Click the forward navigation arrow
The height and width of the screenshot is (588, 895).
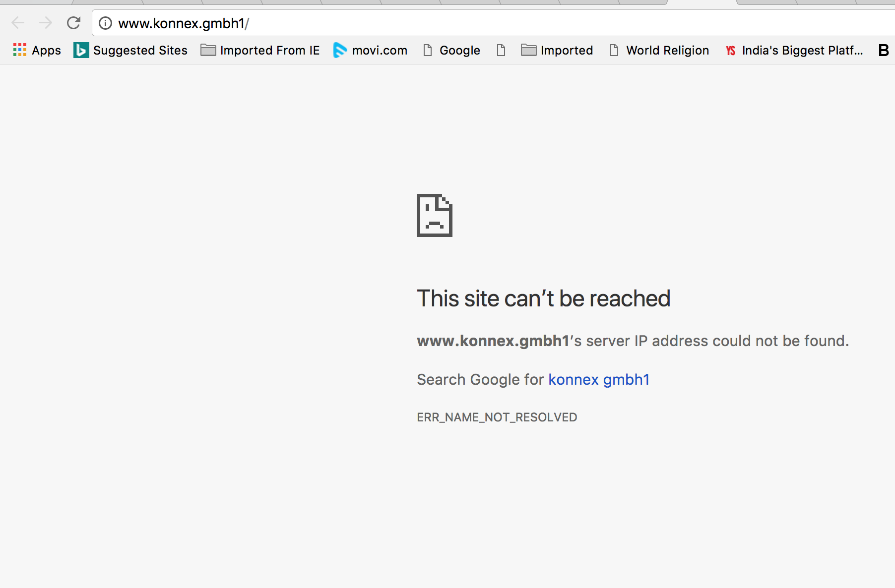(x=46, y=23)
